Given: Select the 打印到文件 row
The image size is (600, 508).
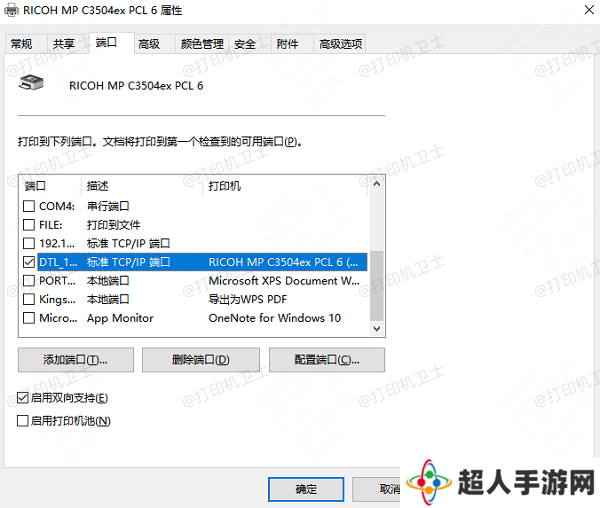Looking at the screenshot, I should click(114, 225).
